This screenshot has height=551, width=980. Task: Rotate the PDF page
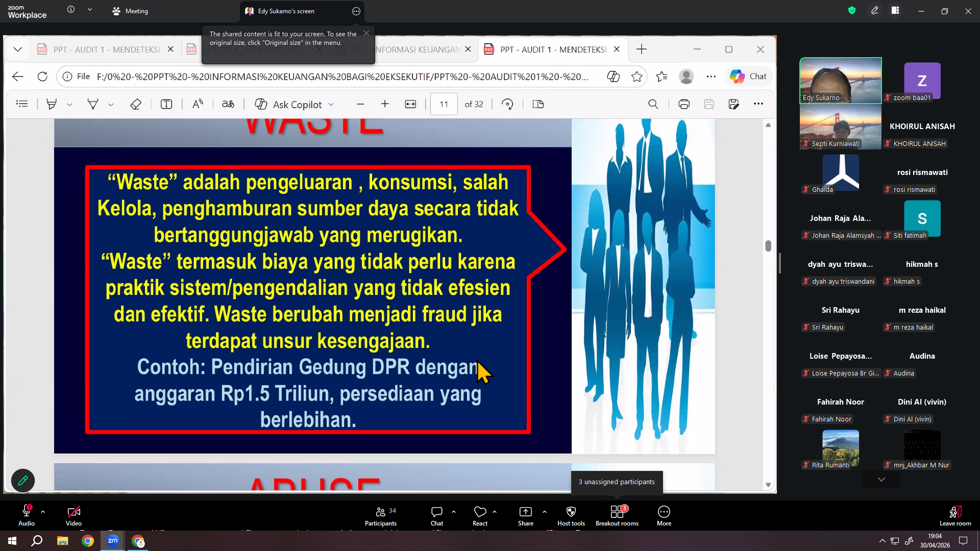pyautogui.click(x=507, y=104)
